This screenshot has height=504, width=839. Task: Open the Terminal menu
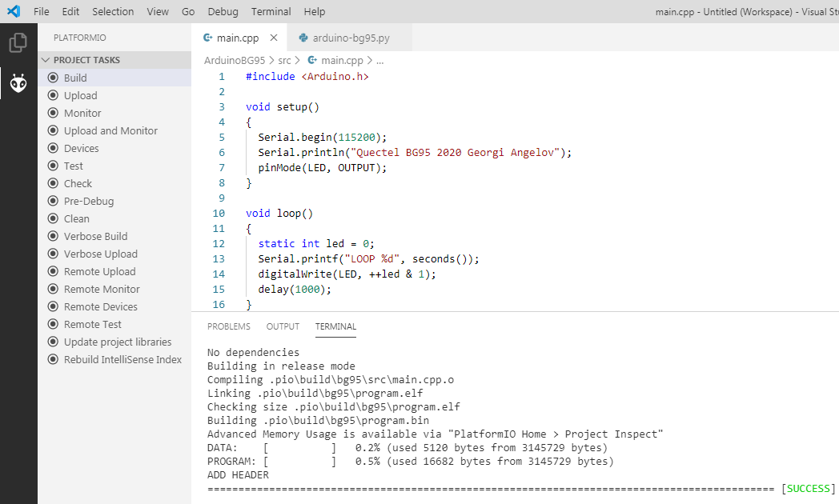(x=271, y=11)
